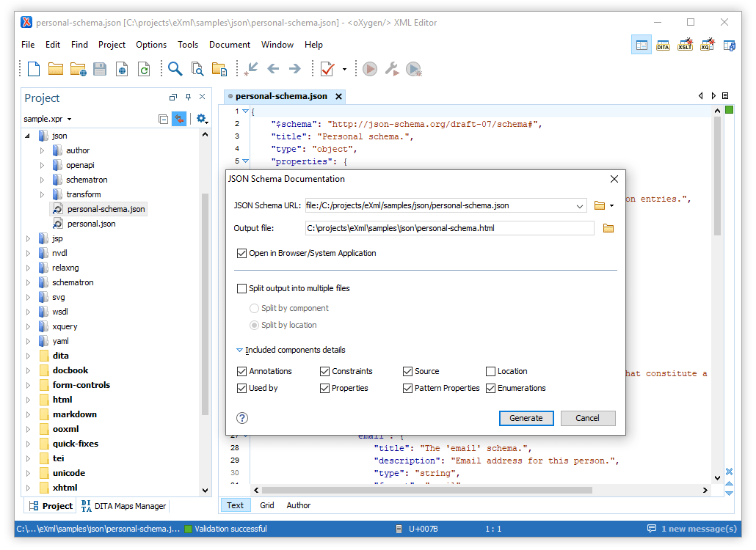Click the Validate checkmark icon
The height and width of the screenshot is (550, 756).
coord(327,69)
